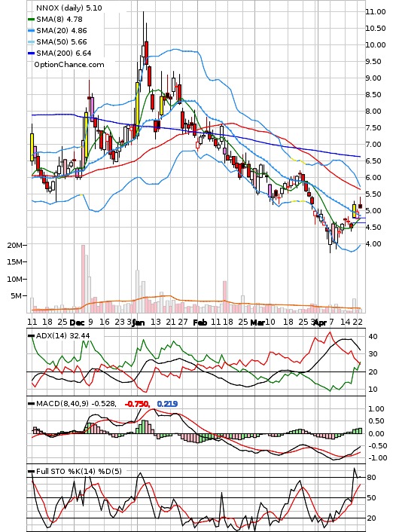This screenshot has height=532, width=396.
Task: Click the yellow candlestick in late April
Action: (355, 211)
